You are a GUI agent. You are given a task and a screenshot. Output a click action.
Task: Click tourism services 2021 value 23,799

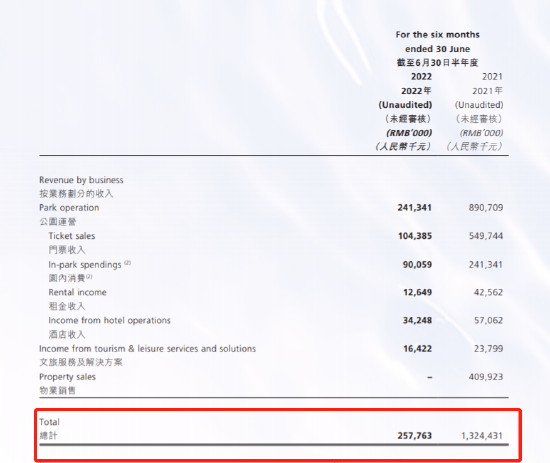tap(488, 349)
